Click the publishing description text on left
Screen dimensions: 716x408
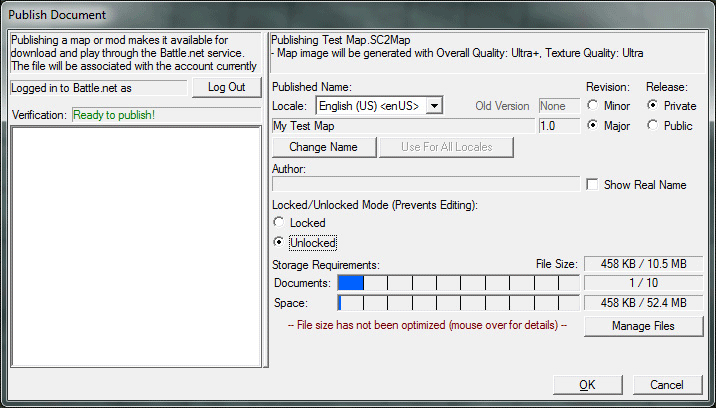tap(134, 53)
